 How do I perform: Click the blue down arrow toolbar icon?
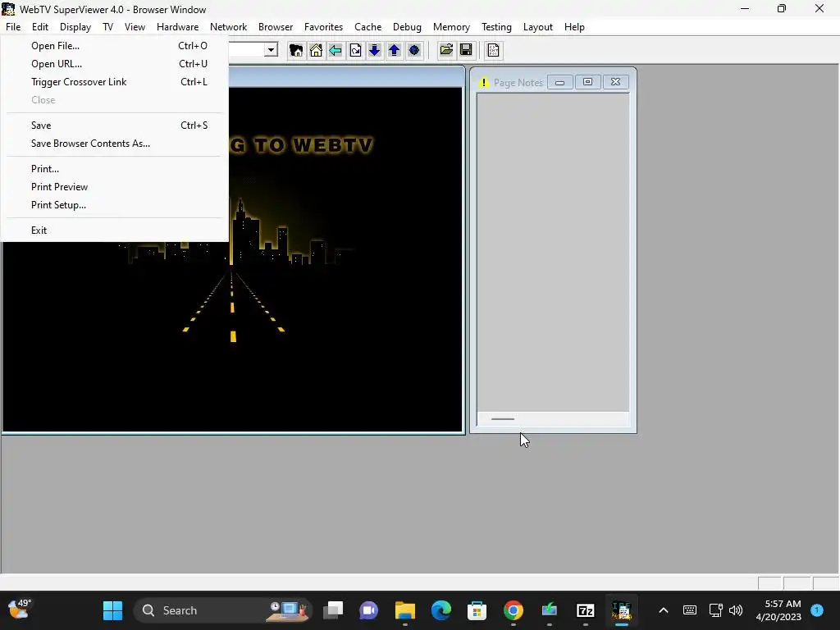click(374, 50)
